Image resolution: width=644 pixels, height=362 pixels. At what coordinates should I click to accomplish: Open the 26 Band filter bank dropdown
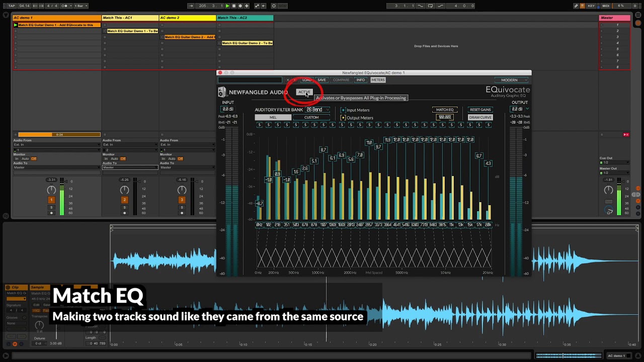click(317, 110)
